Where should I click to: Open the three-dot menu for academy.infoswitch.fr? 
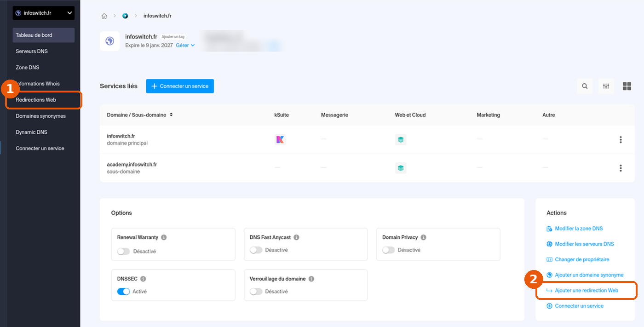tap(621, 168)
